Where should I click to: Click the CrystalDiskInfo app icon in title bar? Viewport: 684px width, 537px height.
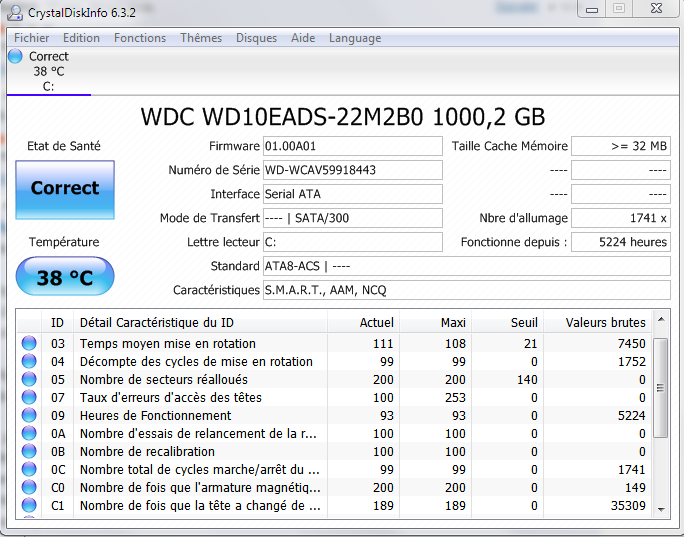[x=14, y=13]
